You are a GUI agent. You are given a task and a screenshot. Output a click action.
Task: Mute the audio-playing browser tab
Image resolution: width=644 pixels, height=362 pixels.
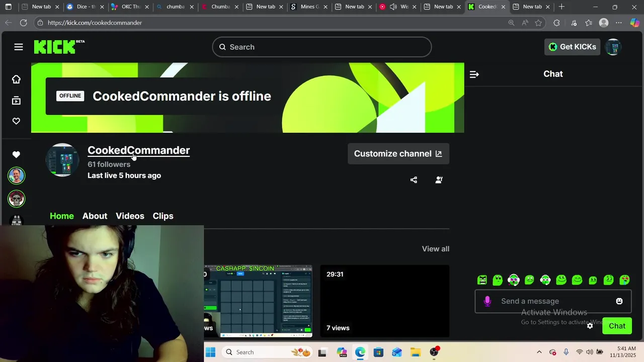pos(393,7)
